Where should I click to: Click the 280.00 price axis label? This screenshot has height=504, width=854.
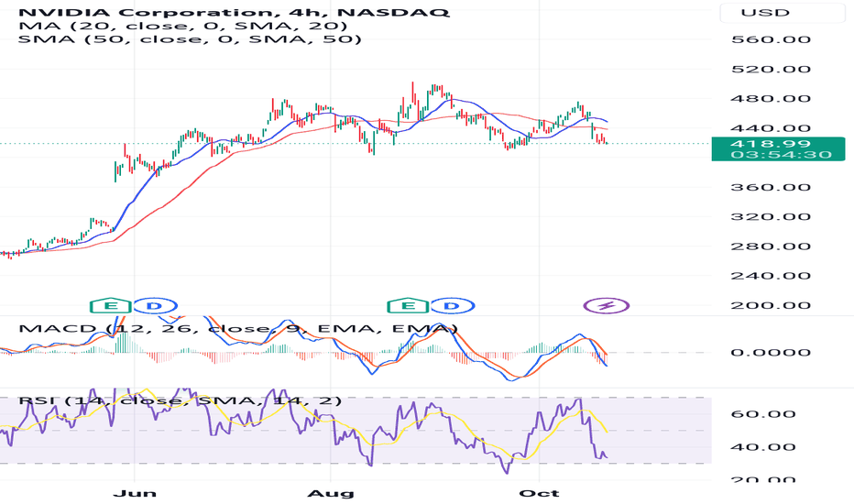point(771,247)
